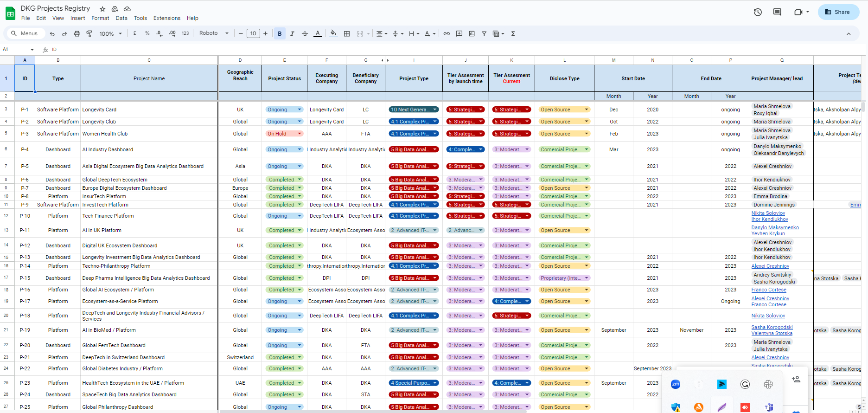
Task: Open the Extensions menu
Action: point(166,18)
